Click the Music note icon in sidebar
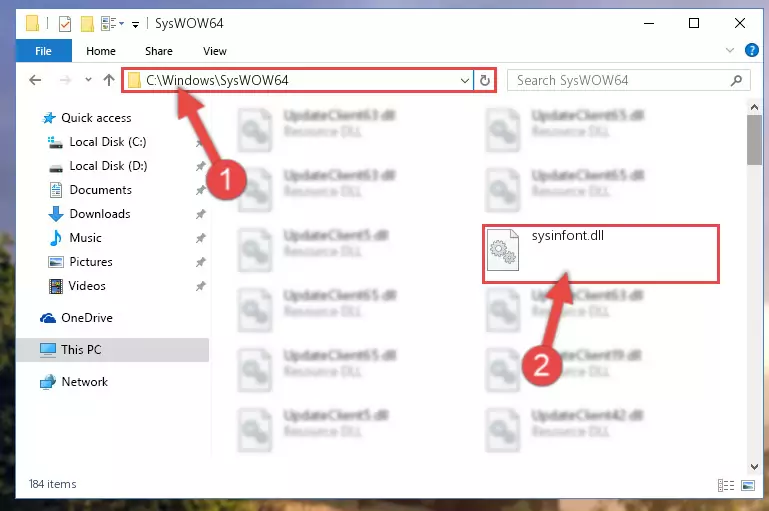 pyautogui.click(x=56, y=238)
